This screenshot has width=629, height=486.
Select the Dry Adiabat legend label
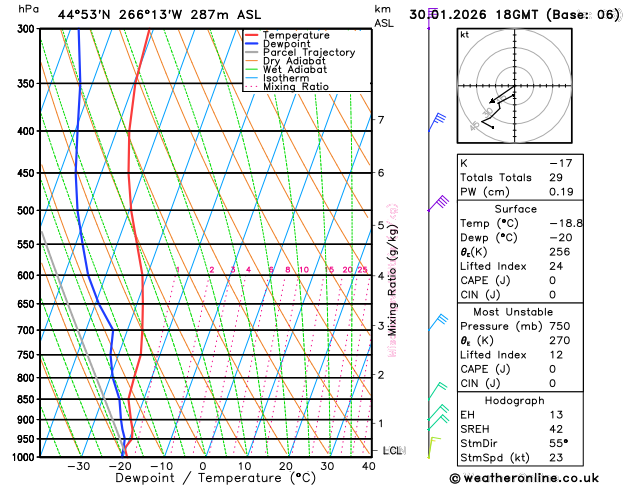click(x=294, y=61)
